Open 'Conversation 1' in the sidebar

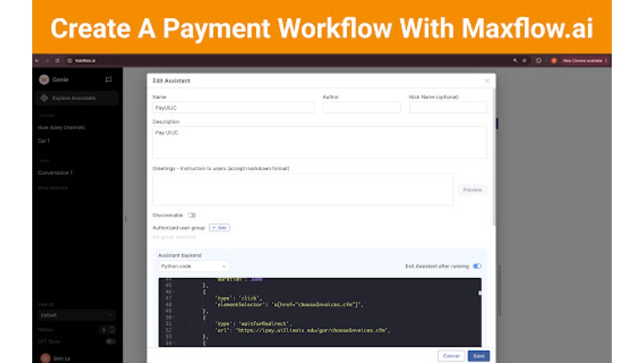point(55,173)
